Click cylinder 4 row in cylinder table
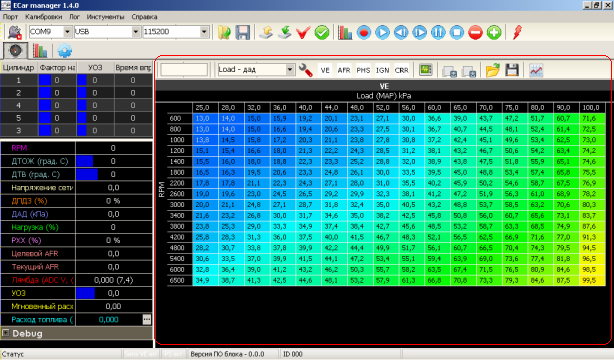Viewport: 614px width, 360px height. pyautogui.click(x=76, y=105)
